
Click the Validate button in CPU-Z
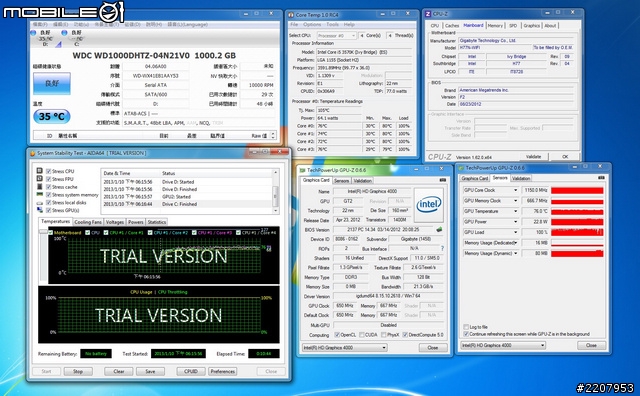pyautogui.click(x=533, y=156)
